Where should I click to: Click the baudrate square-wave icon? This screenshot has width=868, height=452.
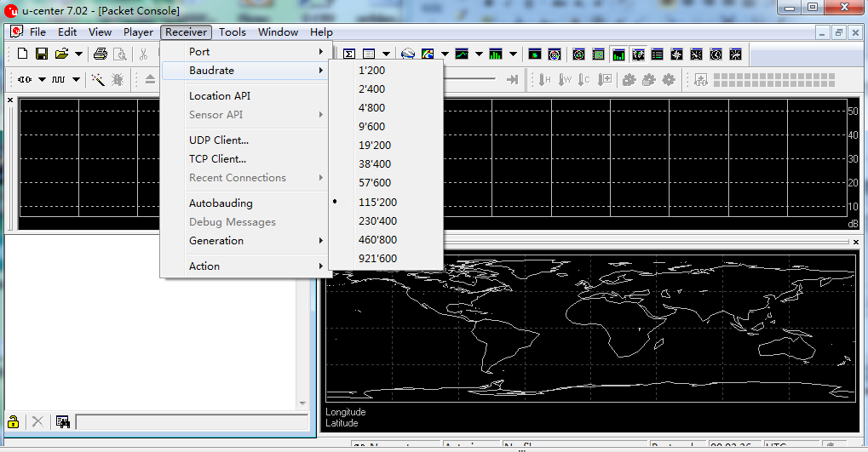tap(58, 80)
